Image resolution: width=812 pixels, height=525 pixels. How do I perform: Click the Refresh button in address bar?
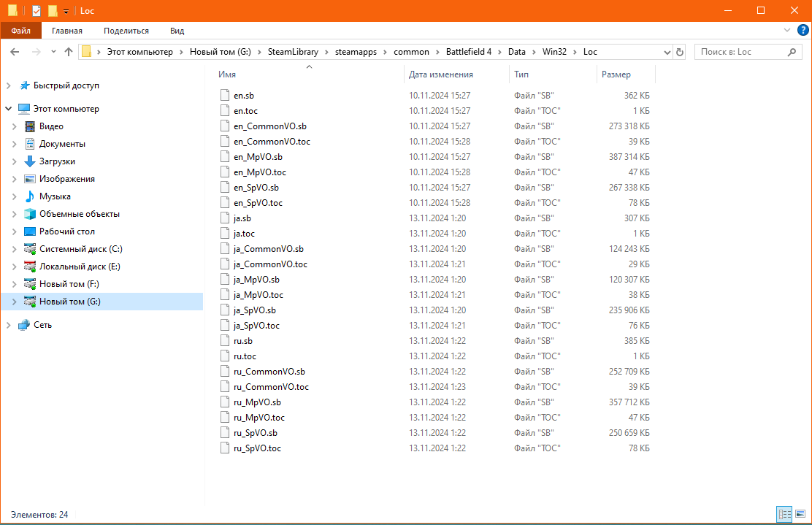pos(679,52)
